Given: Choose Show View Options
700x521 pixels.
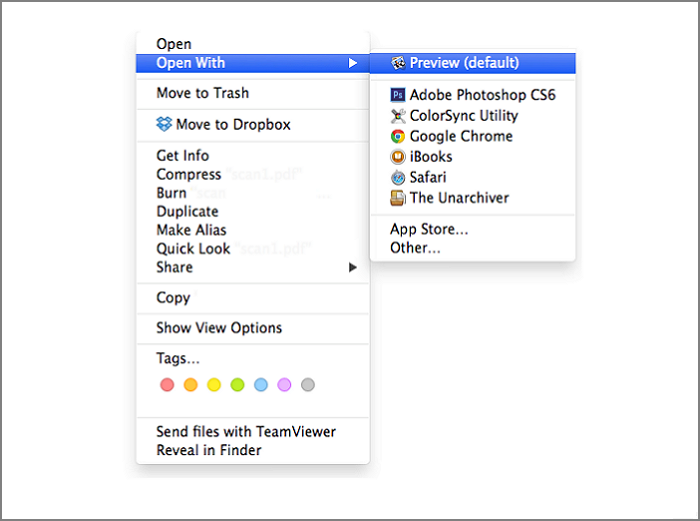Looking at the screenshot, I should tap(219, 327).
